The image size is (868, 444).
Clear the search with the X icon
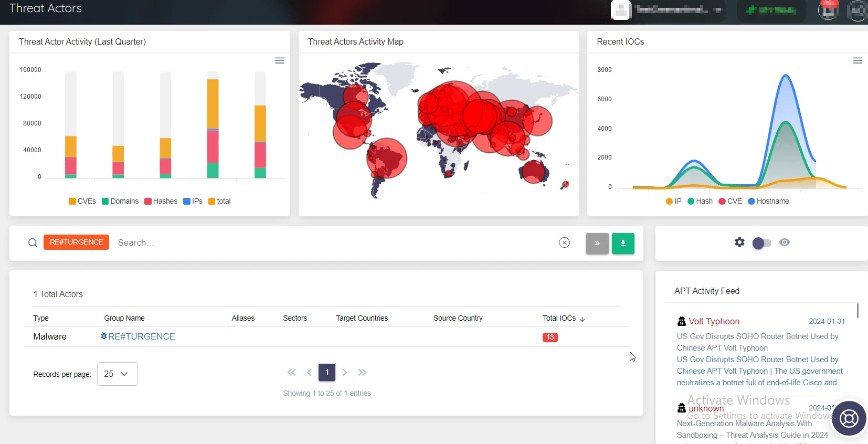(564, 242)
